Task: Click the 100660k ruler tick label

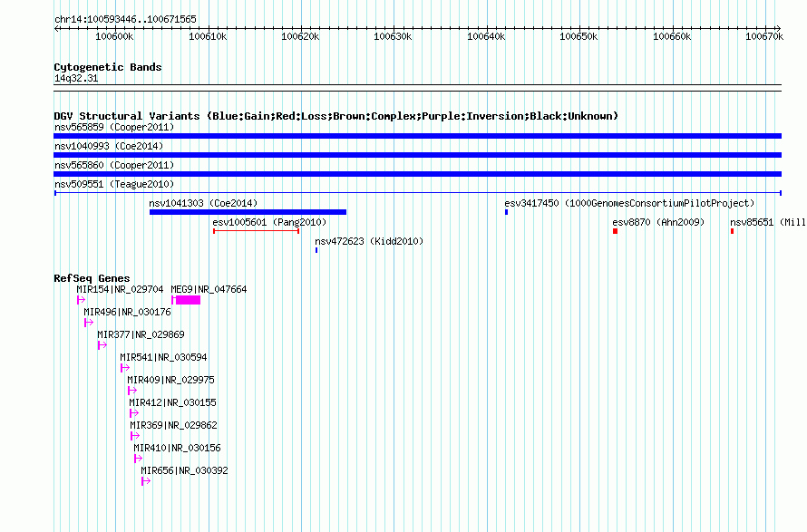Action: pyautogui.click(x=672, y=36)
